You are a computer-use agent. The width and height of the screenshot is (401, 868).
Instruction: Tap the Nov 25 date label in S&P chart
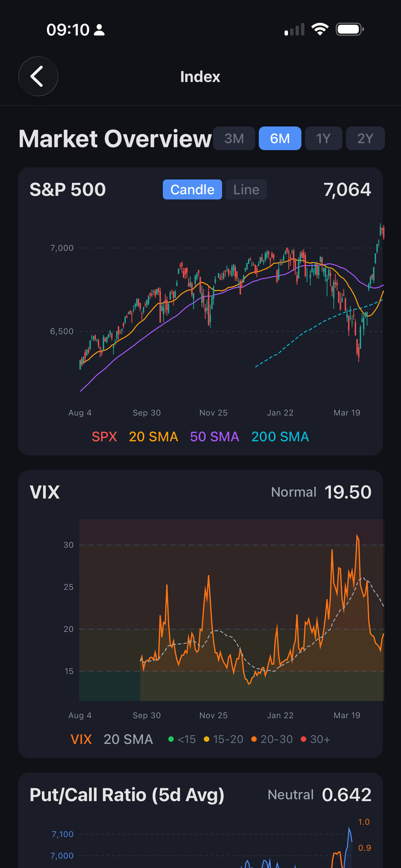click(x=214, y=413)
